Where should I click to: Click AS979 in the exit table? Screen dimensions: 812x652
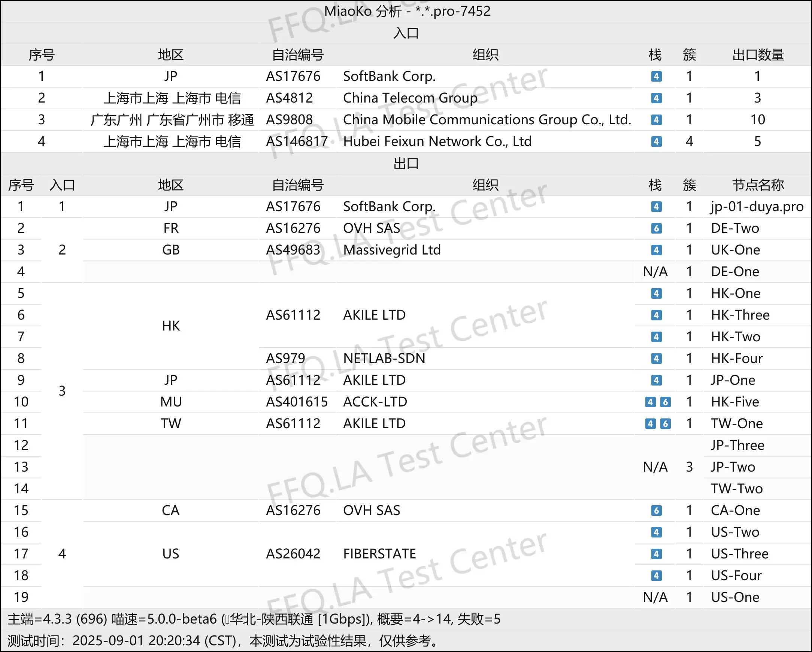click(285, 358)
